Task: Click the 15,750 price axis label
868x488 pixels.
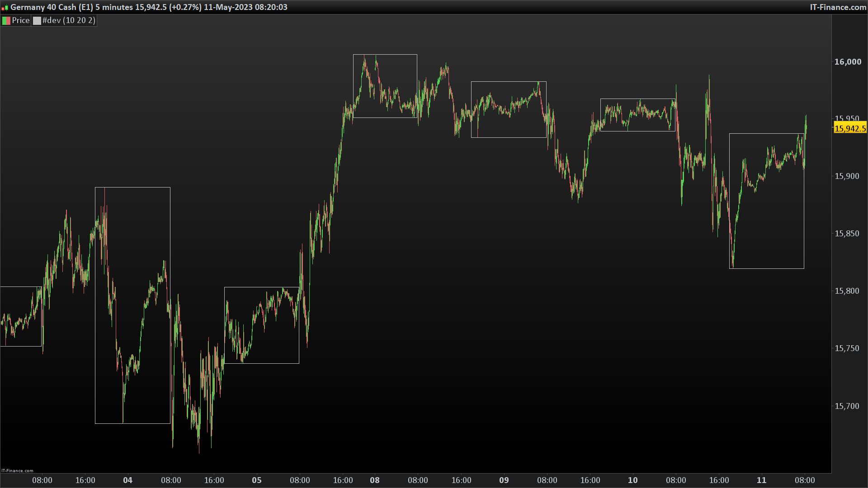Action: [847, 348]
